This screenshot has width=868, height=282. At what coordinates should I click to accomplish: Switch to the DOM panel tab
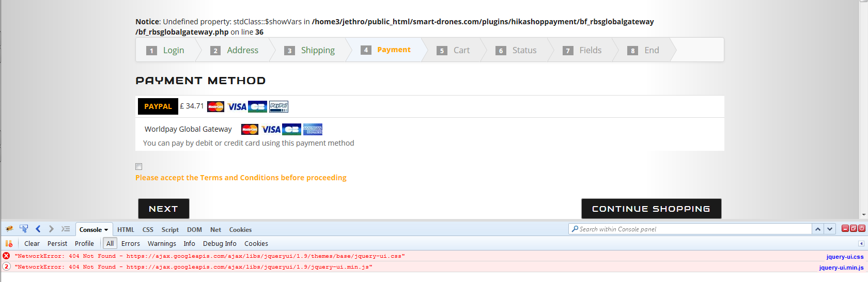194,230
